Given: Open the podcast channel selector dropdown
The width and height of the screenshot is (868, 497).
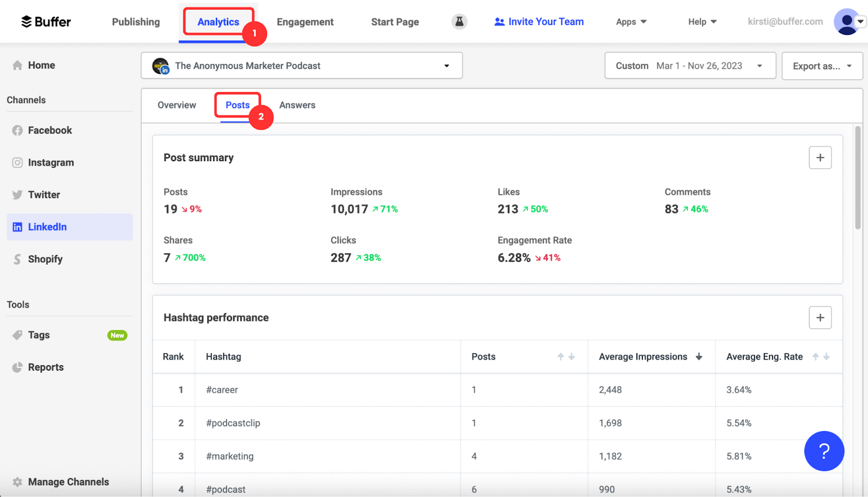Looking at the screenshot, I should point(302,66).
